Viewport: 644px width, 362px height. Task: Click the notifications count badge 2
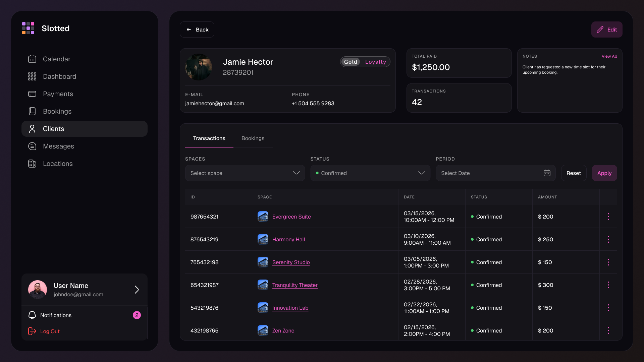(137, 315)
